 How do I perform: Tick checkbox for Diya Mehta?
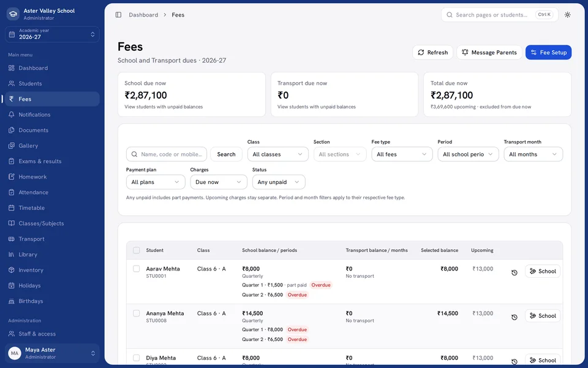(x=136, y=358)
